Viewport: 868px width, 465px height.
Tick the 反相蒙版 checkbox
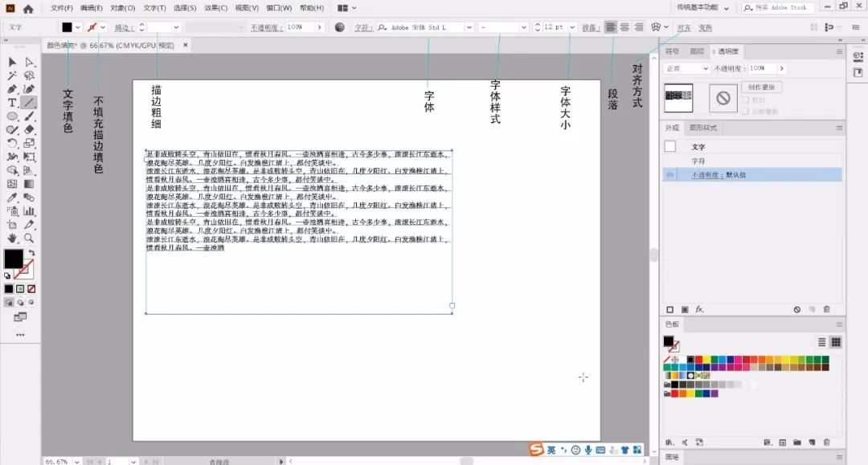tap(745, 111)
